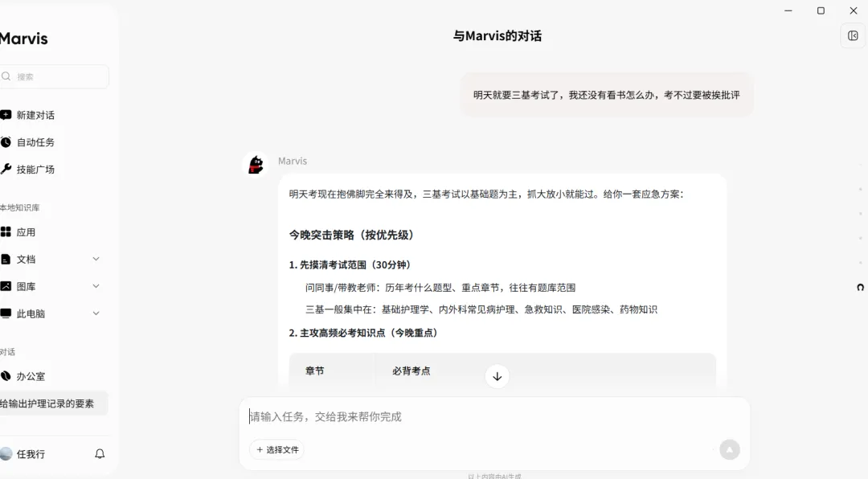Expand the 此电脑 chevron
The width and height of the screenshot is (868, 479).
(96, 313)
